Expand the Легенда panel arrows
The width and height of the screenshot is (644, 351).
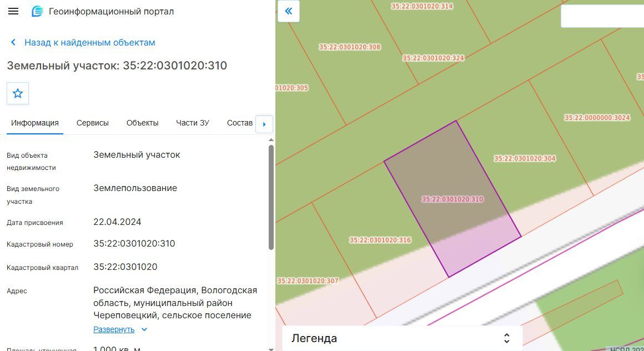click(507, 338)
